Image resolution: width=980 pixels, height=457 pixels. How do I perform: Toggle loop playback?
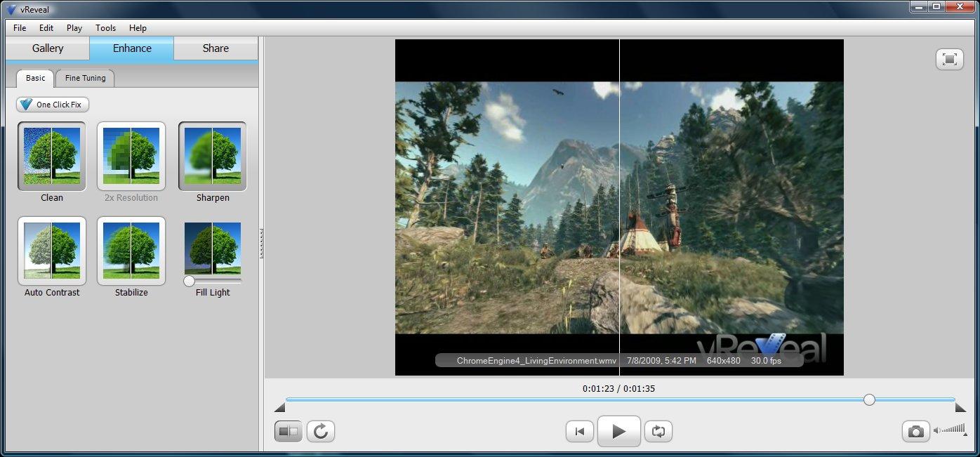pyautogui.click(x=658, y=431)
